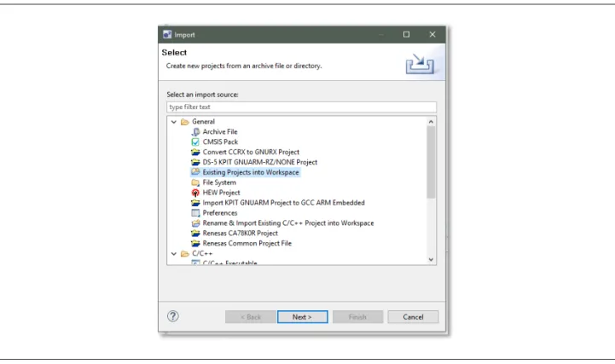Maximize the Import dialog
The height and width of the screenshot is (364, 615).
[x=406, y=34]
